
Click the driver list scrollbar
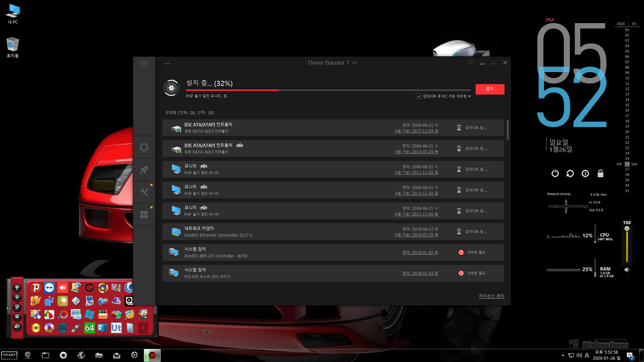(x=508, y=130)
